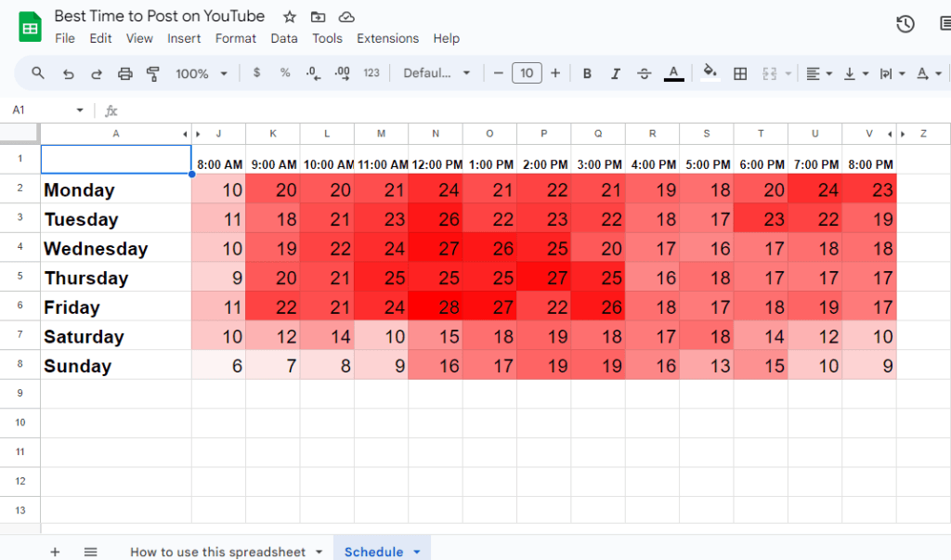951x560 pixels.
Task: Toggle bold formatting
Action: tap(587, 72)
